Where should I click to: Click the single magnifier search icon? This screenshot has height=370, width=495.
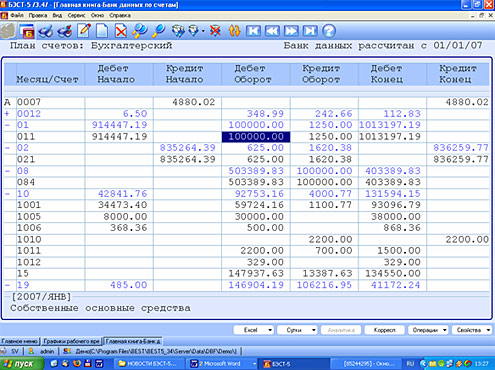(x=159, y=31)
